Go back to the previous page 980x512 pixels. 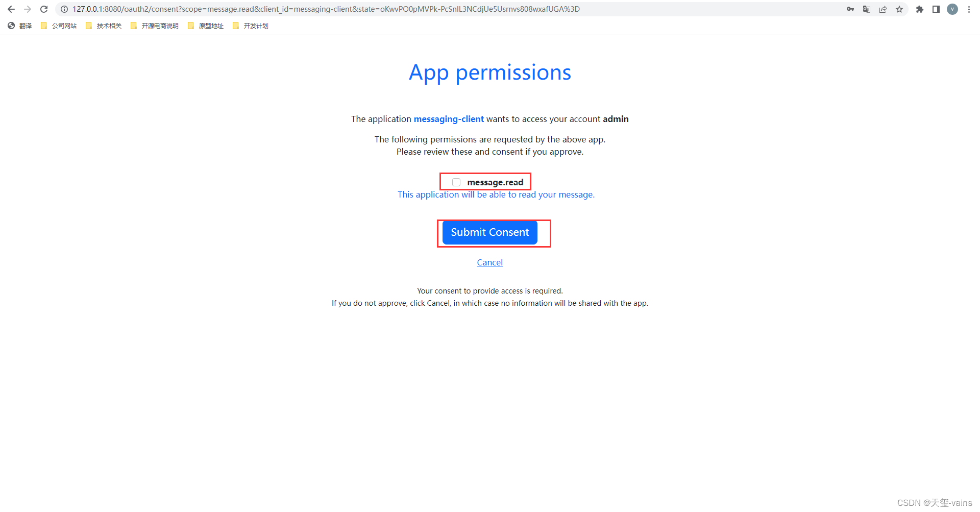(11, 9)
